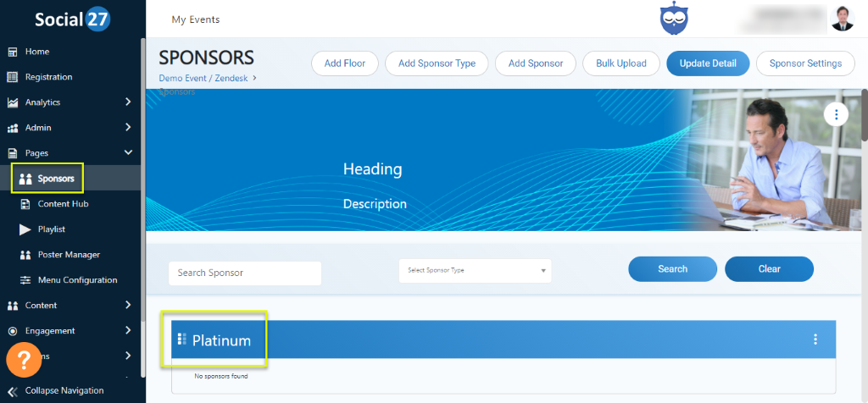868x403 pixels.
Task: Go to Poster Manager page
Action: pyautogui.click(x=68, y=255)
